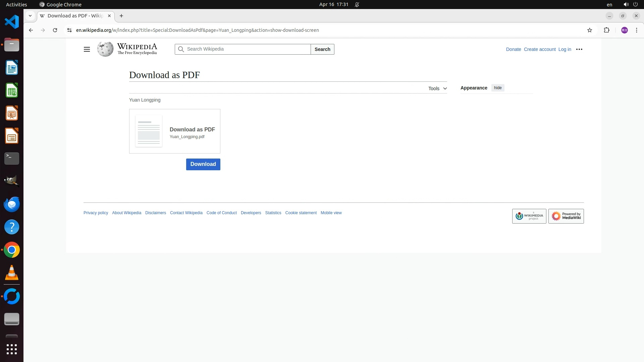View site information icon in address bar
Screen dimensions: 644x362
(x=69, y=30)
